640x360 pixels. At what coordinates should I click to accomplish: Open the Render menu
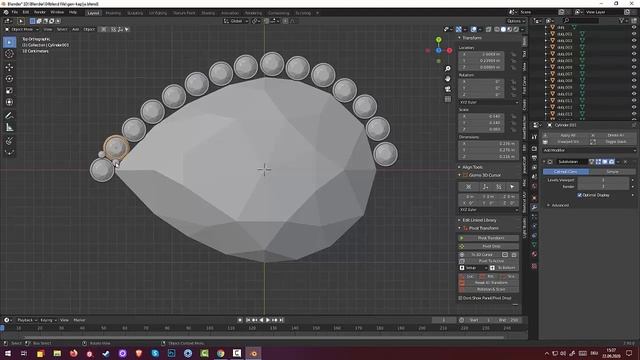point(40,12)
